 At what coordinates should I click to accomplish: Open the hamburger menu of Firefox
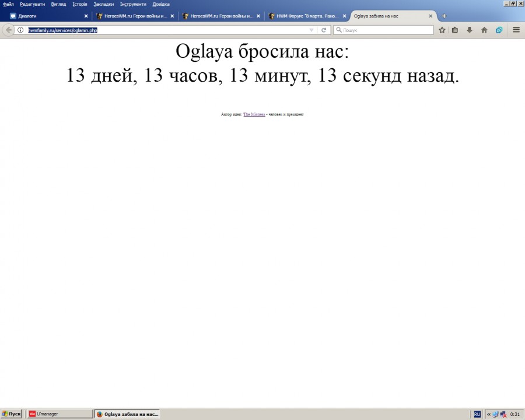[516, 30]
